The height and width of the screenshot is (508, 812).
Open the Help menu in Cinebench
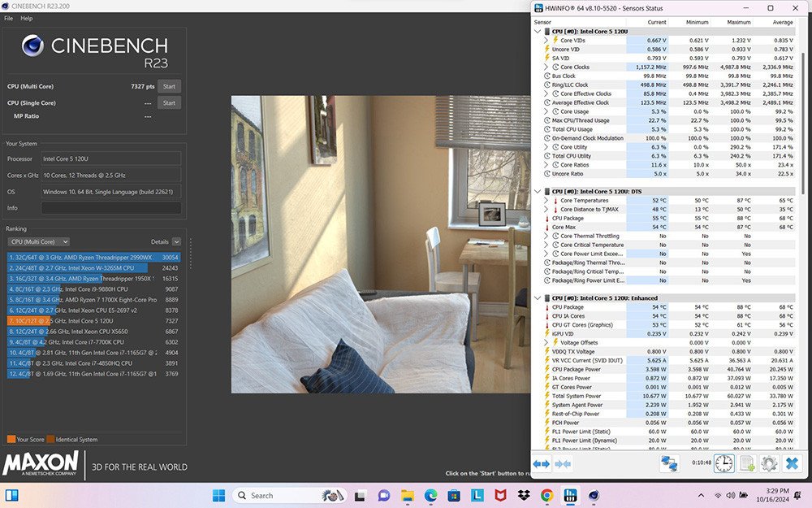pyautogui.click(x=26, y=17)
